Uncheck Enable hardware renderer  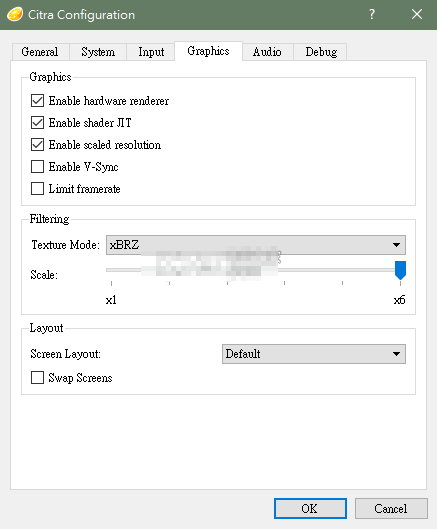pos(37,101)
